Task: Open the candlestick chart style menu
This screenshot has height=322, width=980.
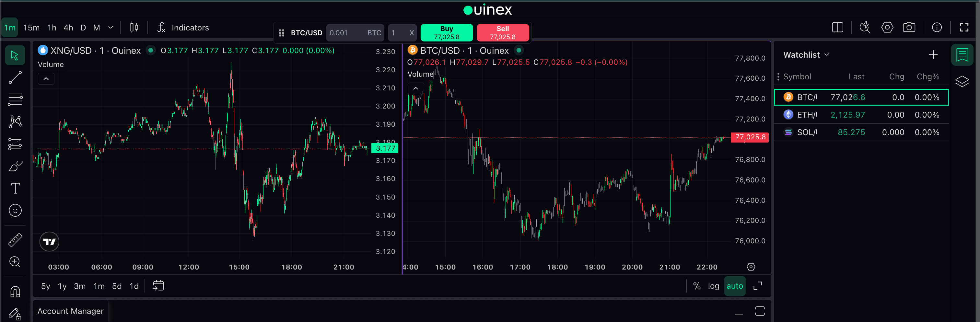Action: click(134, 27)
